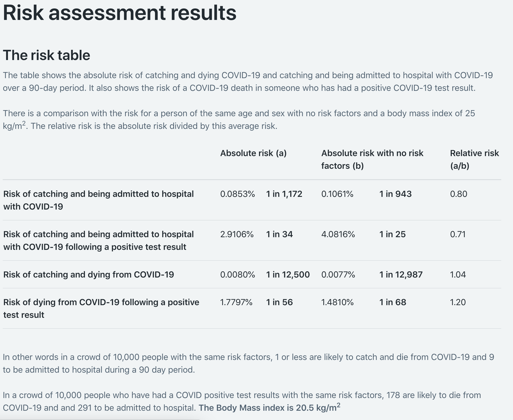The height and width of the screenshot is (420, 513).
Task: Click the '1 in 1,172' value
Action: tap(284, 194)
